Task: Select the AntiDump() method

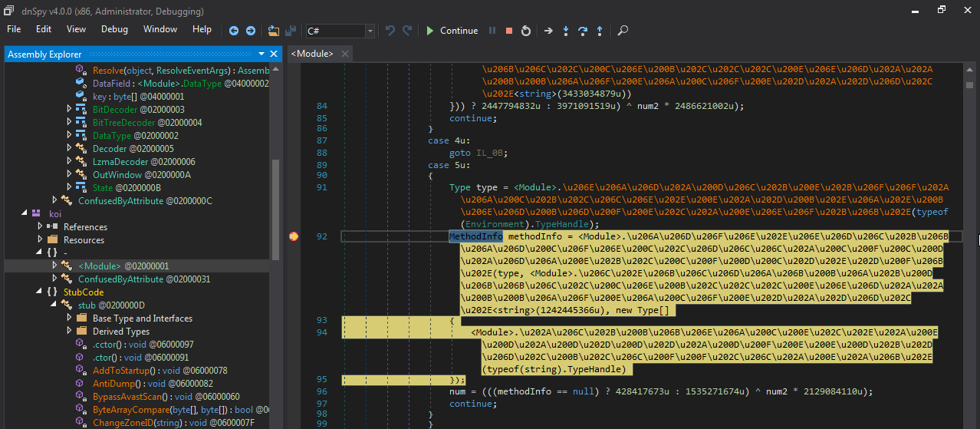Action: coord(115,384)
